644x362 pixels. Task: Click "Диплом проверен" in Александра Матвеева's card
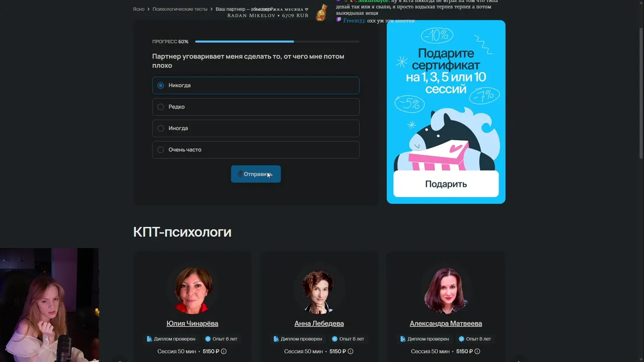[428, 339]
